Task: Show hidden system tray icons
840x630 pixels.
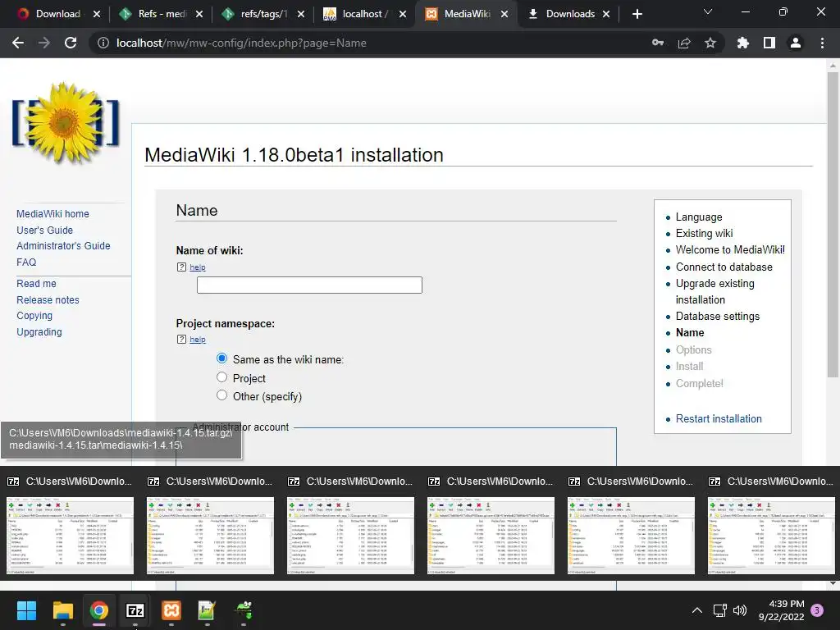Action: (697, 610)
